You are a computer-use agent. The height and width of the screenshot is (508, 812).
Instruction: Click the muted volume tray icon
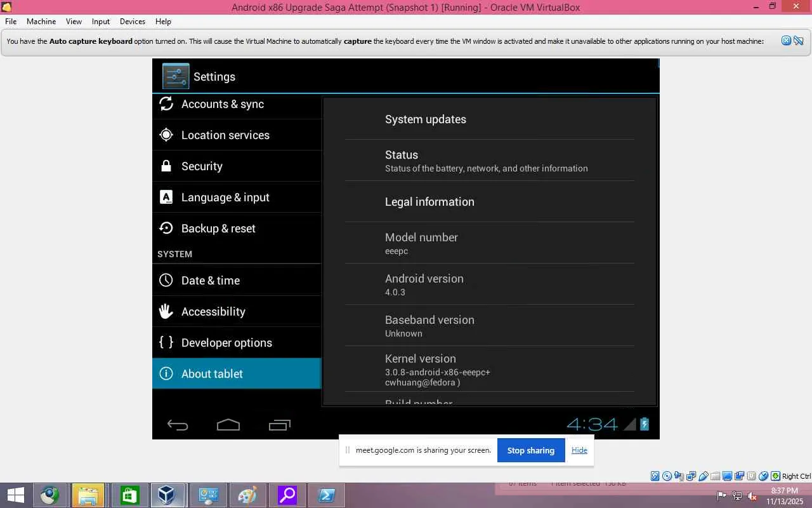pos(752,495)
